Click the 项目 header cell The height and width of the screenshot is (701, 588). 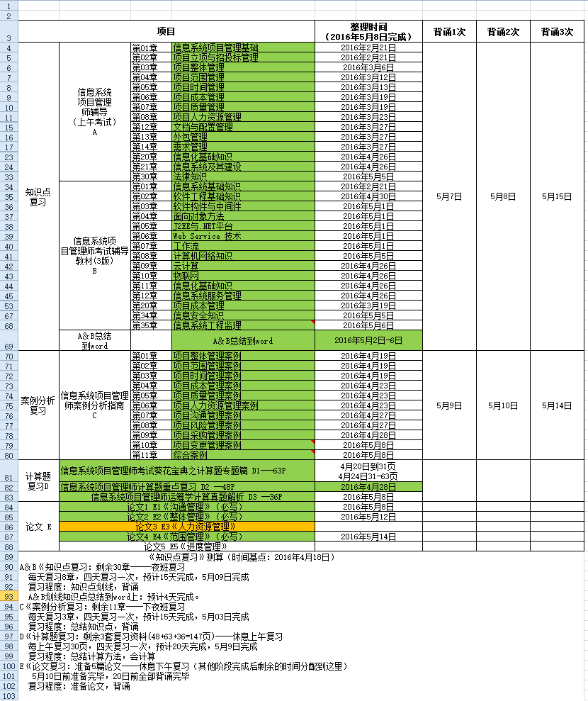pyautogui.click(x=166, y=32)
